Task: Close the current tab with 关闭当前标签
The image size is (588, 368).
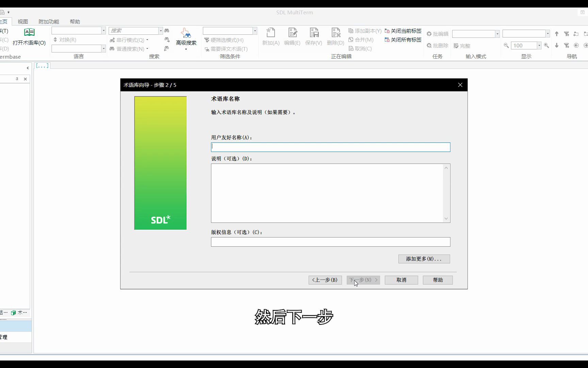Action: pyautogui.click(x=403, y=31)
